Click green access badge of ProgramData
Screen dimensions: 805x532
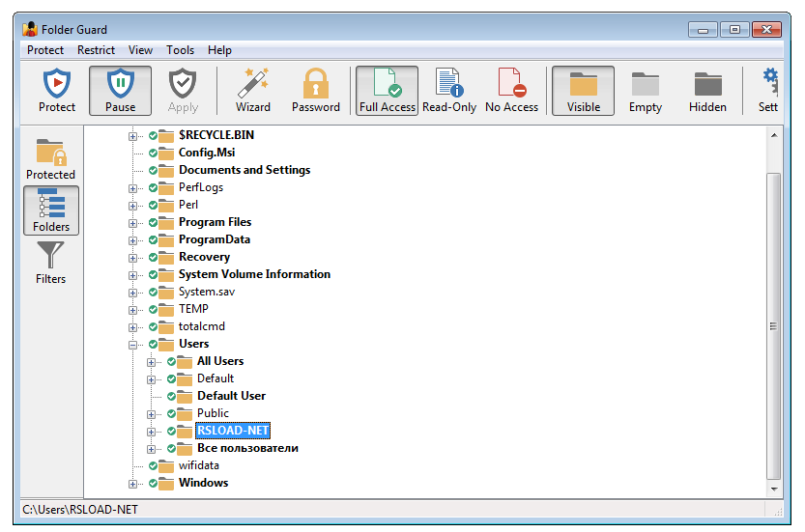coord(153,239)
